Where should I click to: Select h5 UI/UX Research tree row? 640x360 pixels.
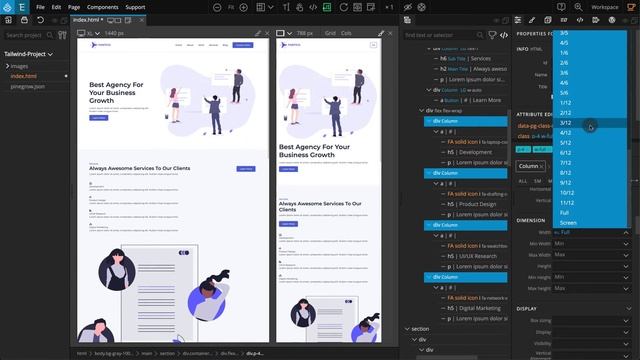[472, 256]
